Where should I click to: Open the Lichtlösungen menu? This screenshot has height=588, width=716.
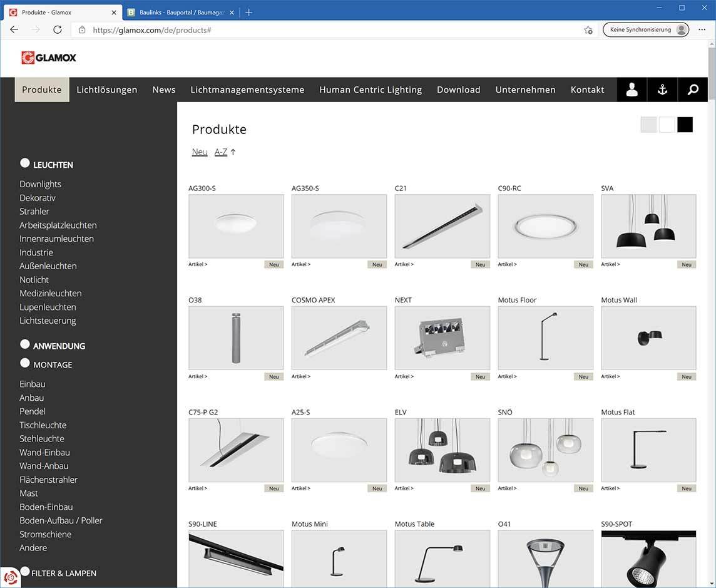point(107,90)
